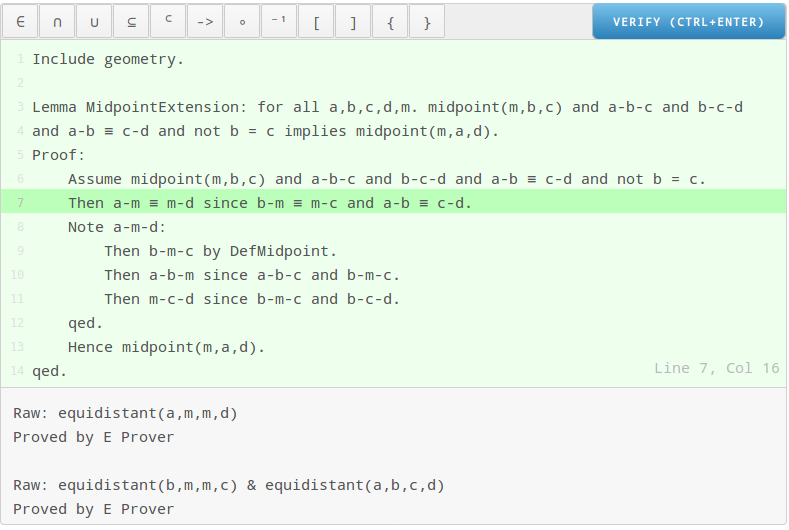Screen dimensions: 789x530
Task: Click line 13 'Hence midpoint(m,a,d).'
Action: click(166, 347)
